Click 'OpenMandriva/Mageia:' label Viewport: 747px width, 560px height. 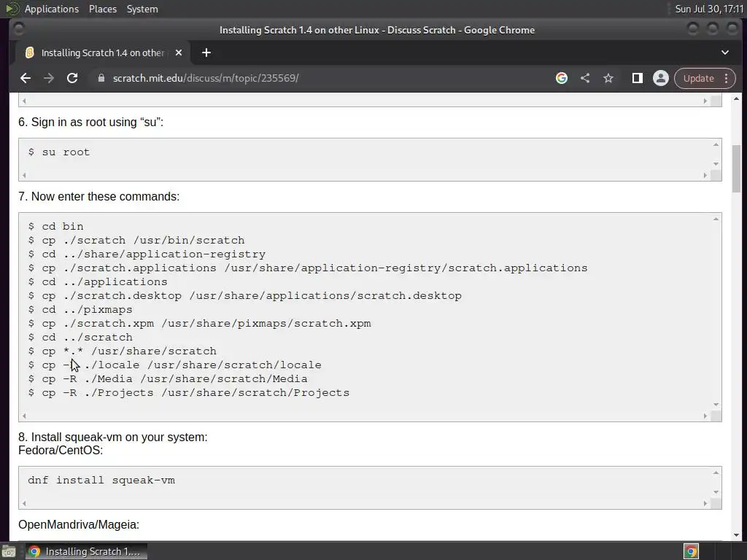[79, 525]
